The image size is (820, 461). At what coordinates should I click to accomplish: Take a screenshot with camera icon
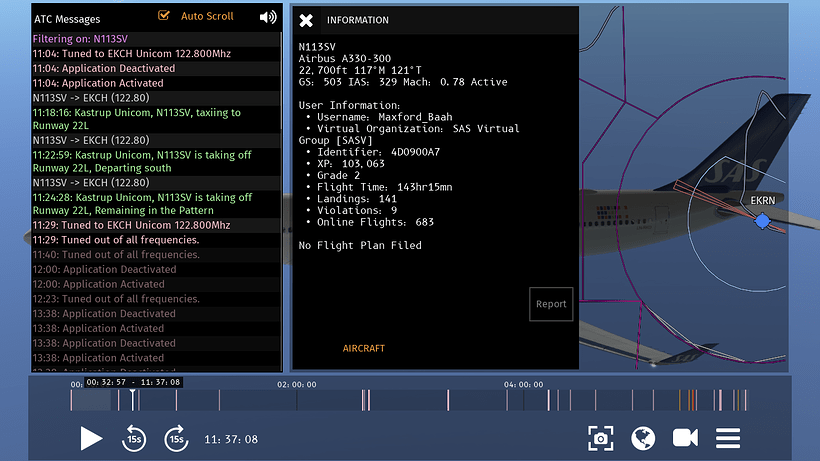tap(600, 438)
